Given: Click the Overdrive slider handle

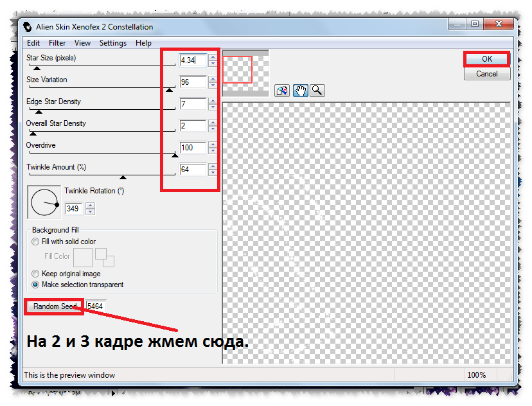Looking at the screenshot, I should [175, 155].
